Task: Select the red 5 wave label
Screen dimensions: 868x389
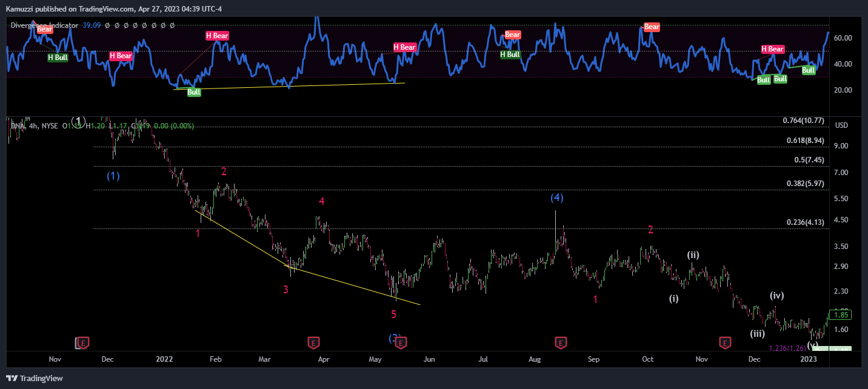Action: coord(393,314)
